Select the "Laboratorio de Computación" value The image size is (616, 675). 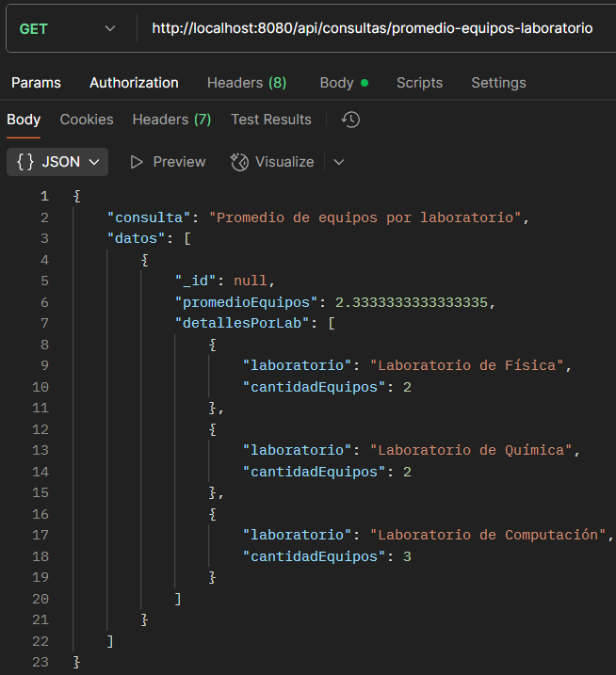click(488, 535)
